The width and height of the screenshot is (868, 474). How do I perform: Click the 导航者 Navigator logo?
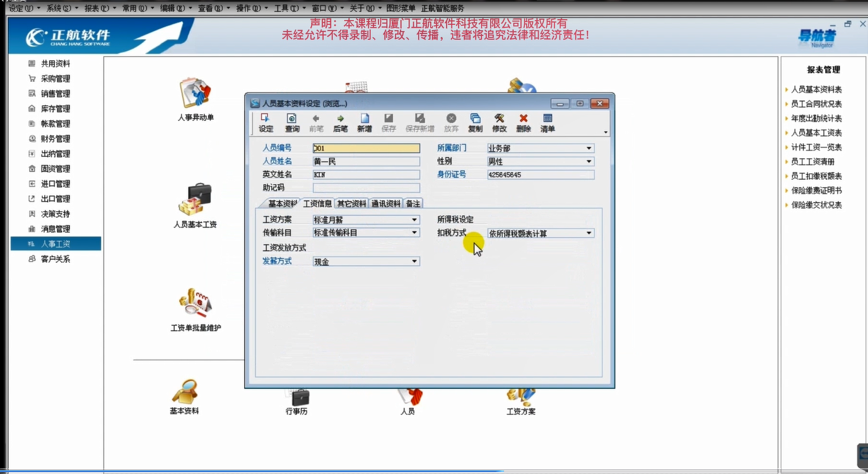point(817,37)
